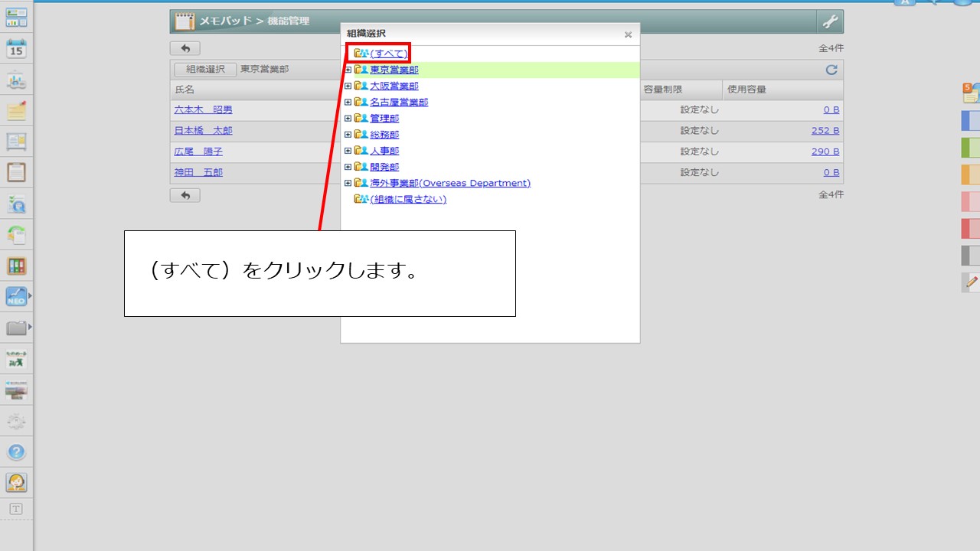Click the 290 B usage link
Screen dimensions: 980x551
pyautogui.click(x=825, y=152)
